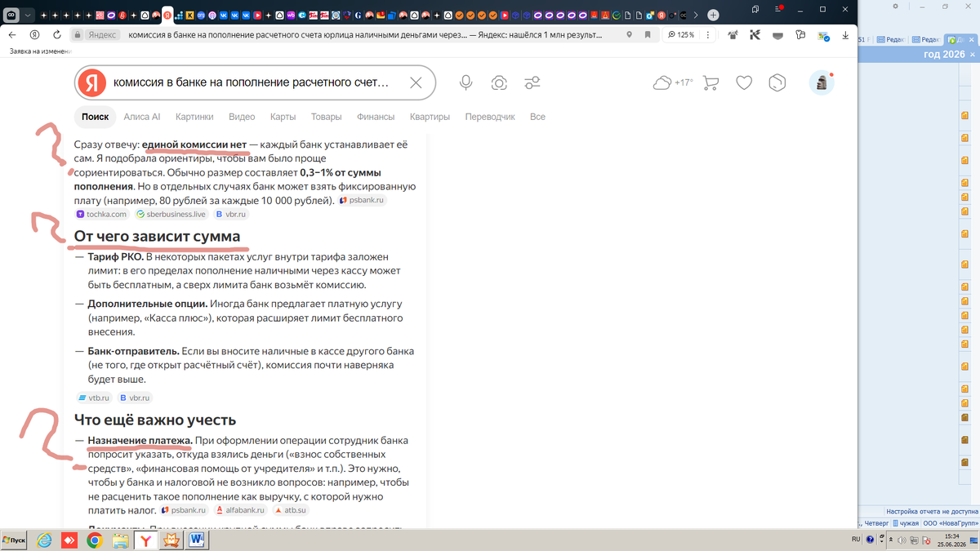Open the 125% zoom control
This screenshot has width=980, height=551.
point(680,35)
